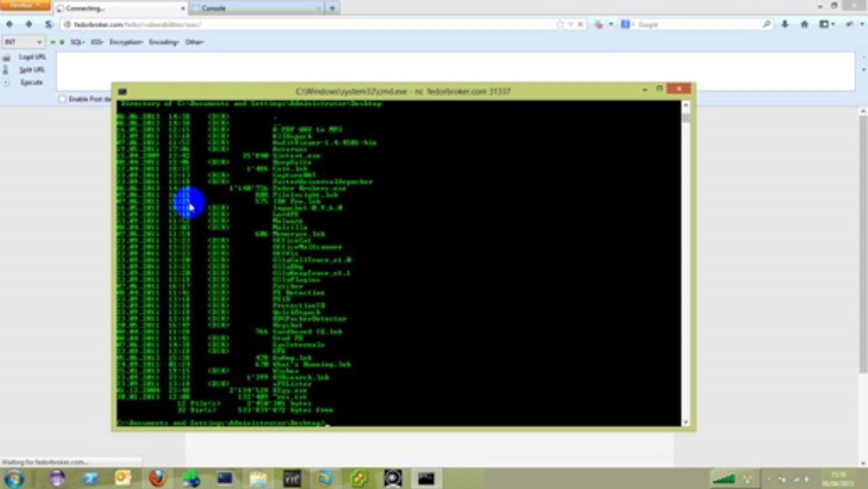Open the Outlook orange taskbar icon
868x489 pixels.
point(124,478)
